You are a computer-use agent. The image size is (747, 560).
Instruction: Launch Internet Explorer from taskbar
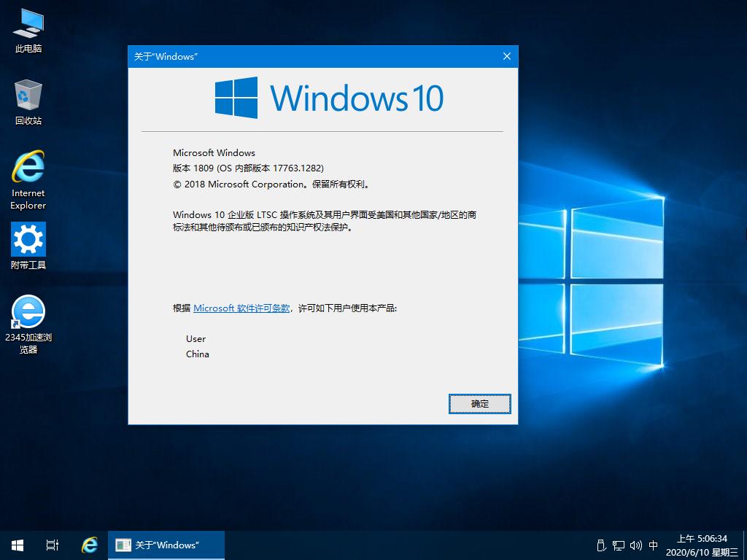(x=89, y=545)
